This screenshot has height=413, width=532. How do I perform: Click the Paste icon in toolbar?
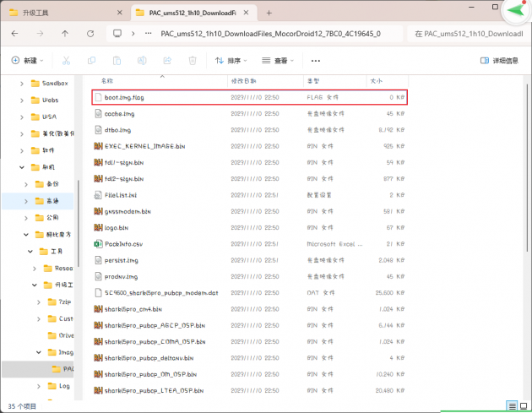117,61
